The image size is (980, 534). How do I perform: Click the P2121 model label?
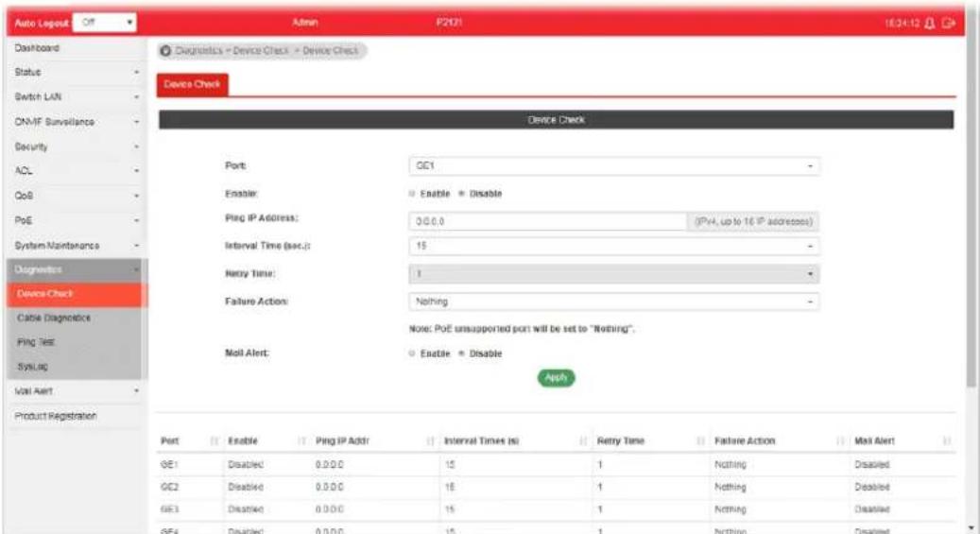tap(449, 23)
